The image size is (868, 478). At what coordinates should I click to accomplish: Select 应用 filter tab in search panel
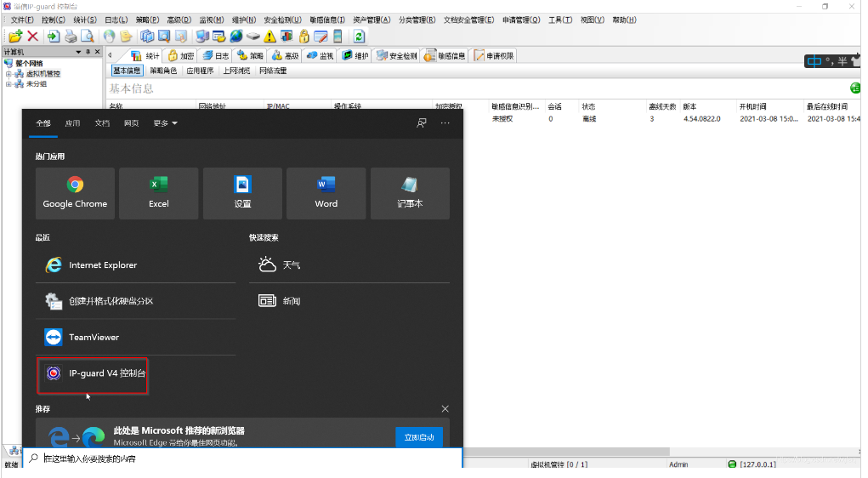click(x=72, y=123)
